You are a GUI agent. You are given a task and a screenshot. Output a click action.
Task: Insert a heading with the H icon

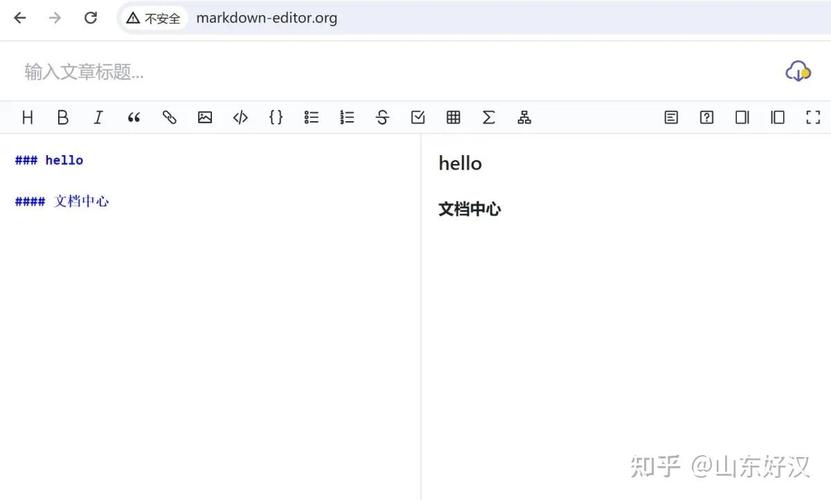[x=28, y=117]
